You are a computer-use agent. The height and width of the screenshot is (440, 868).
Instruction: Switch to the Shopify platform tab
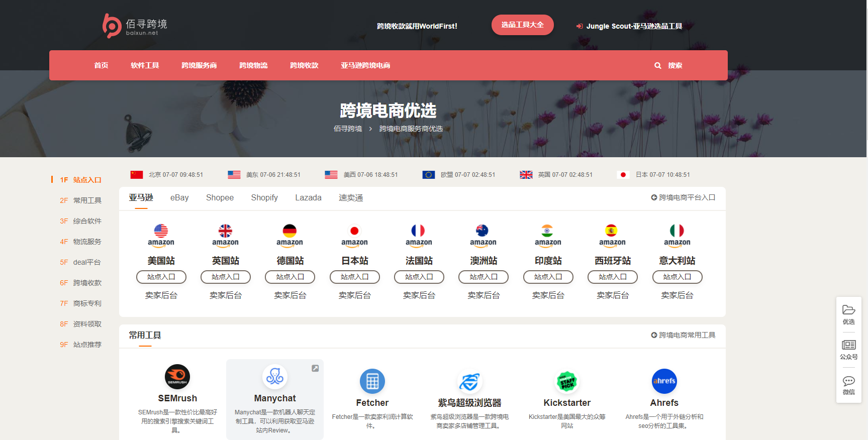[x=264, y=198]
